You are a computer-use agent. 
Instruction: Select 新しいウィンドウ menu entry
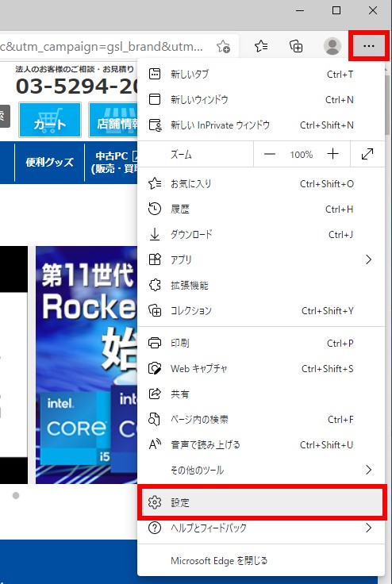(x=261, y=99)
